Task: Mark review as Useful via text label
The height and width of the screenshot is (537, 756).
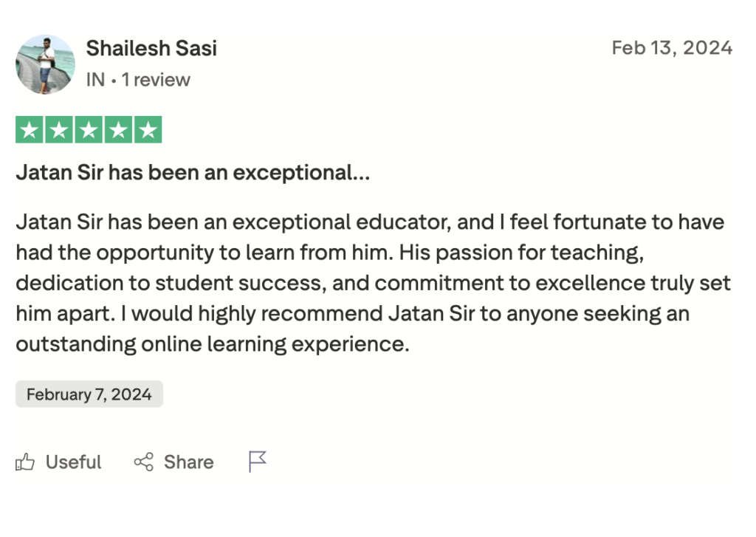Action: 73,462
